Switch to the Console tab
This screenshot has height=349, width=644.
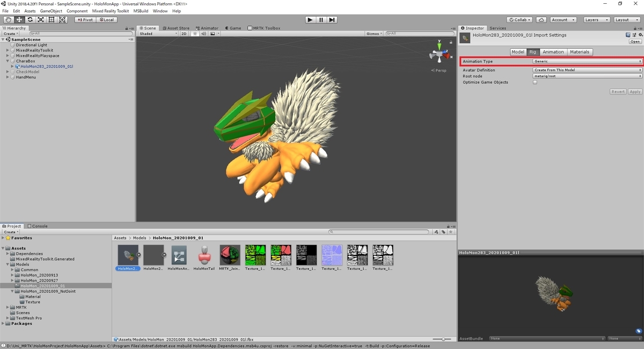click(x=38, y=226)
